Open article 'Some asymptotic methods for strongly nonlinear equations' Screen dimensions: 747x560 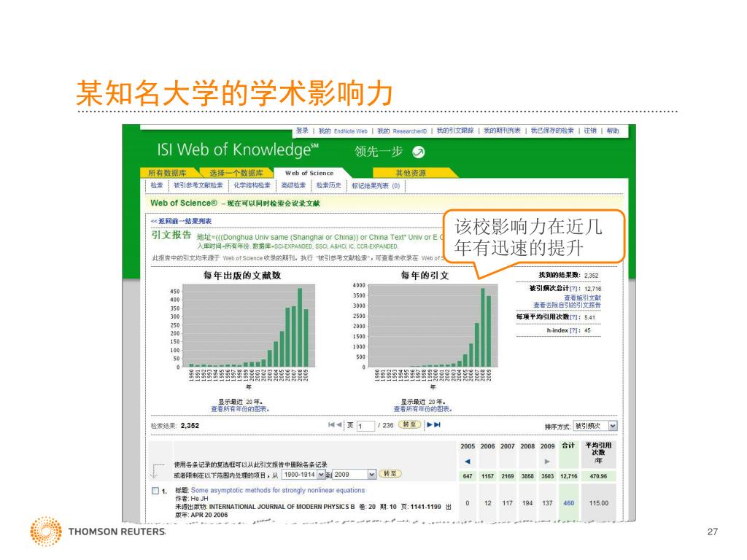(278, 490)
